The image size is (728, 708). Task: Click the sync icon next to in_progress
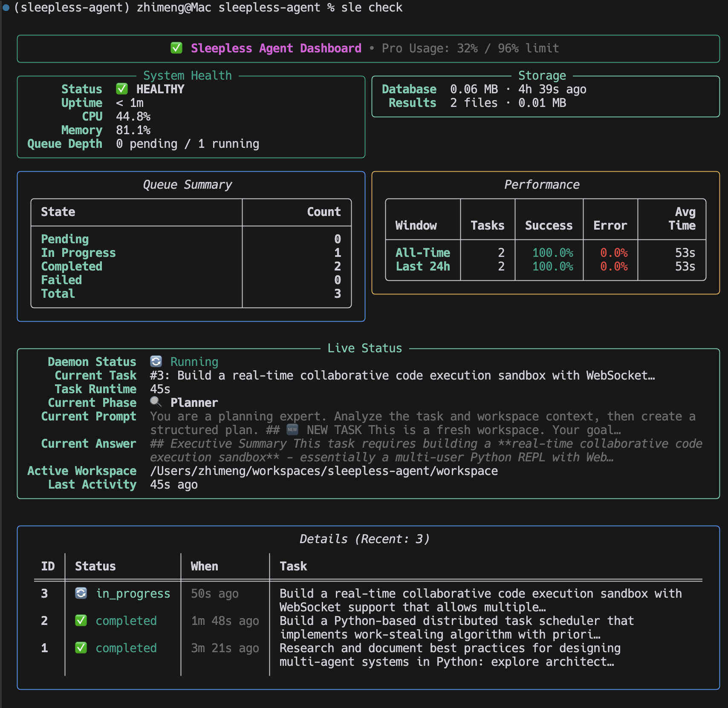(x=81, y=593)
